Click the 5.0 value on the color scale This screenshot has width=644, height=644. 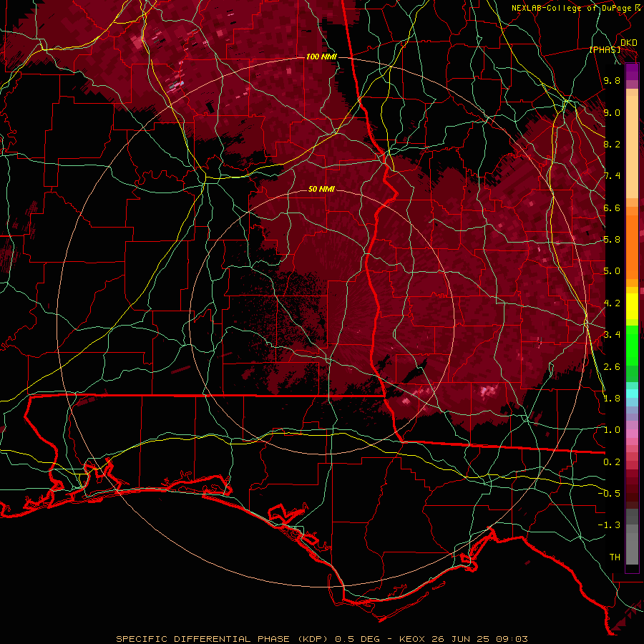click(x=612, y=271)
